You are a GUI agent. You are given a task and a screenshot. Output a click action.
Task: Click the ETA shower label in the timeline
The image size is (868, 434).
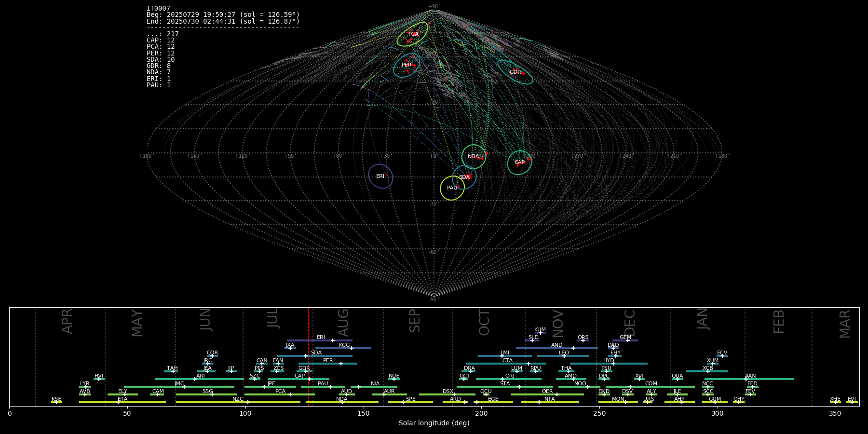click(122, 399)
